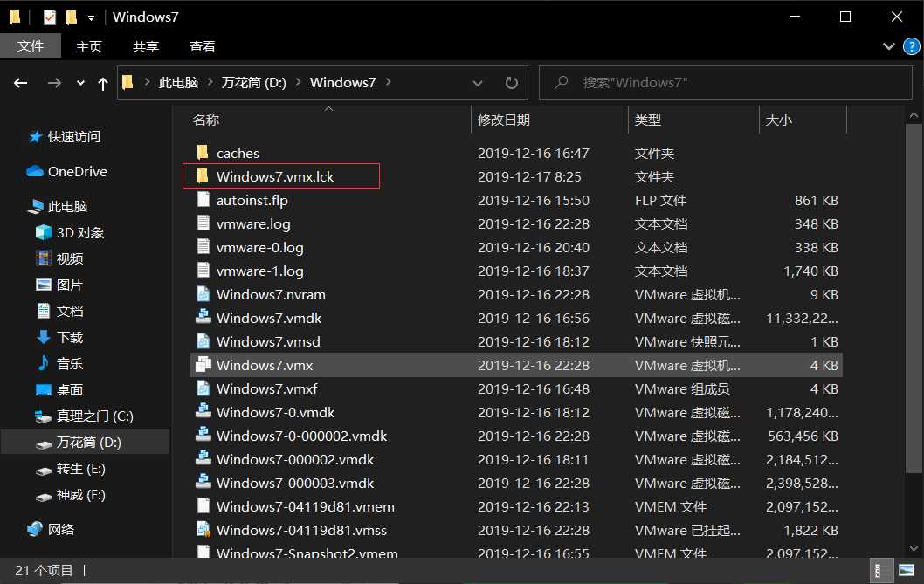Click the Windows7.vmdk disk icon

point(203,318)
